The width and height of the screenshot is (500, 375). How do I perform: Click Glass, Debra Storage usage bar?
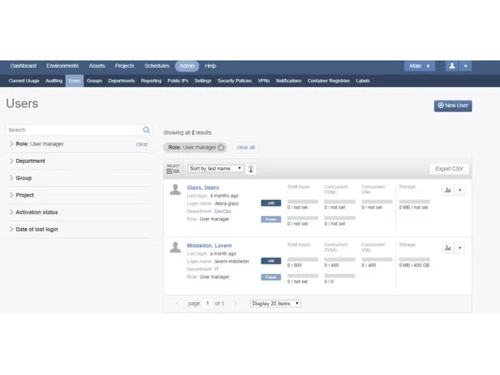[x=414, y=202]
